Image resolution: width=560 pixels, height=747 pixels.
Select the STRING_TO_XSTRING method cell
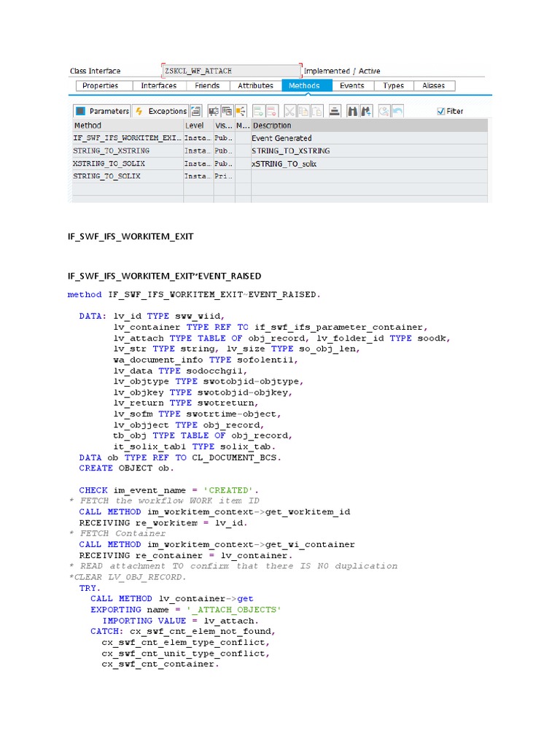127,151
